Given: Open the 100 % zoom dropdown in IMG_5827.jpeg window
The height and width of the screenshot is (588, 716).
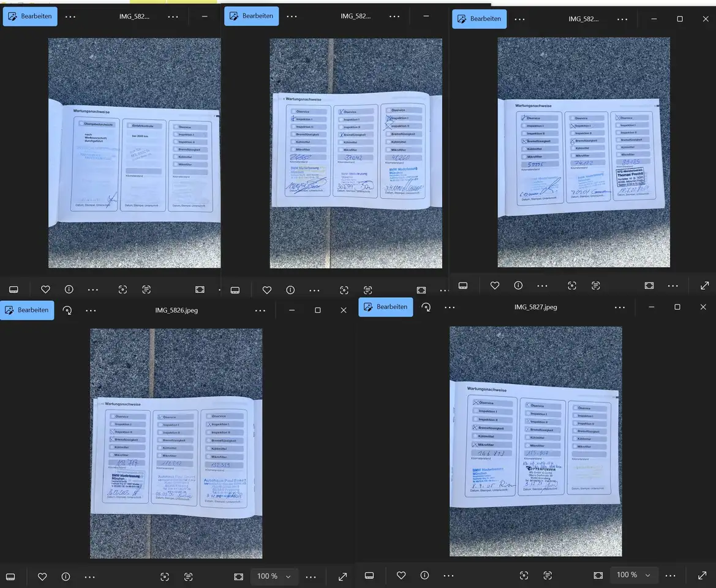Looking at the screenshot, I should coord(635,575).
